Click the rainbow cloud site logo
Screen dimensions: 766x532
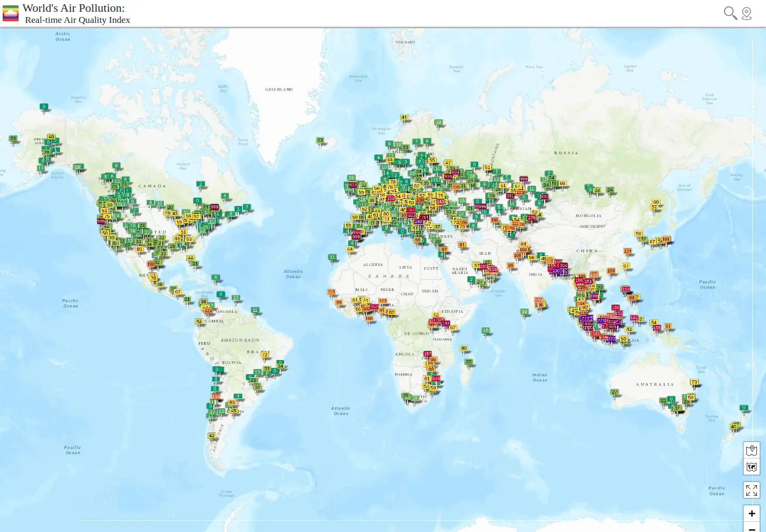(x=11, y=14)
